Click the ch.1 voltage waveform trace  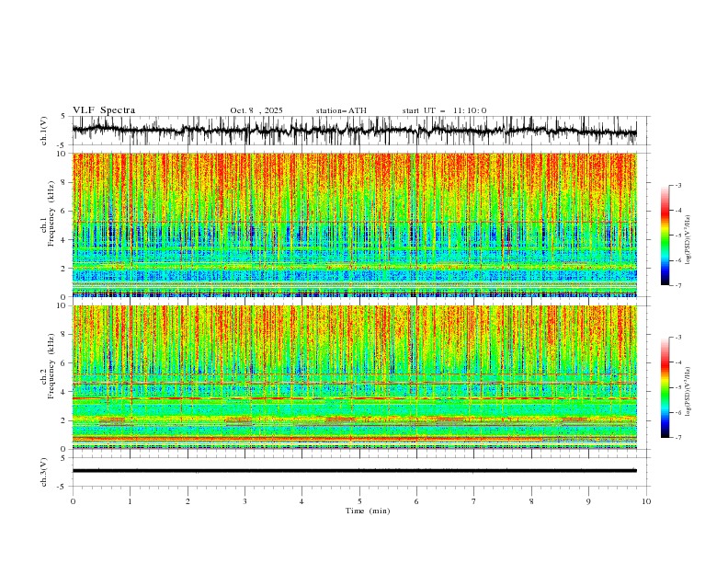point(354,131)
